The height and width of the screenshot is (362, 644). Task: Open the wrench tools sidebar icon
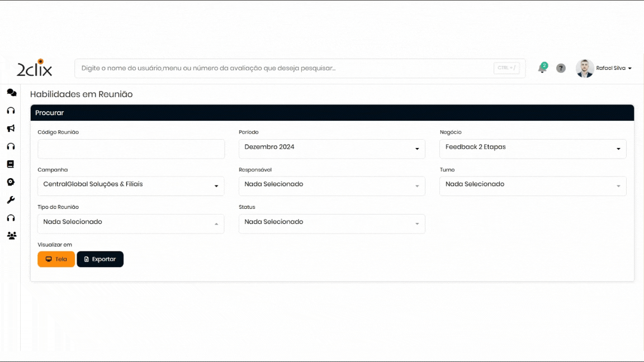(x=11, y=200)
